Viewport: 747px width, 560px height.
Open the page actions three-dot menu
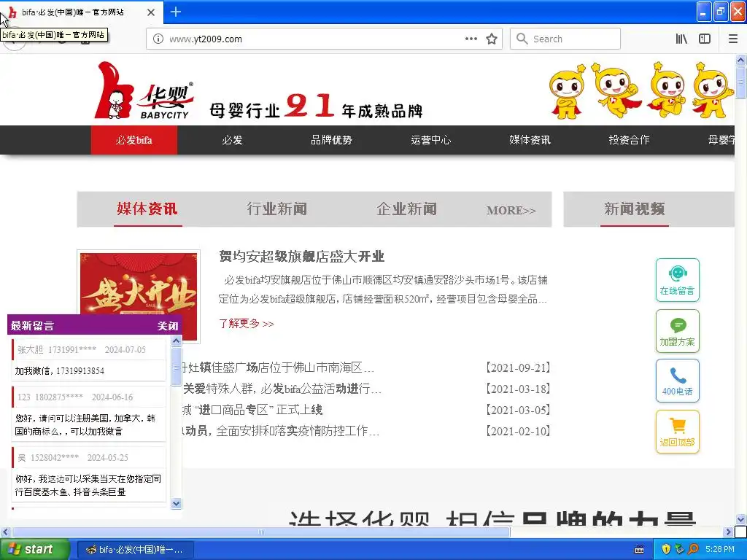coord(471,39)
